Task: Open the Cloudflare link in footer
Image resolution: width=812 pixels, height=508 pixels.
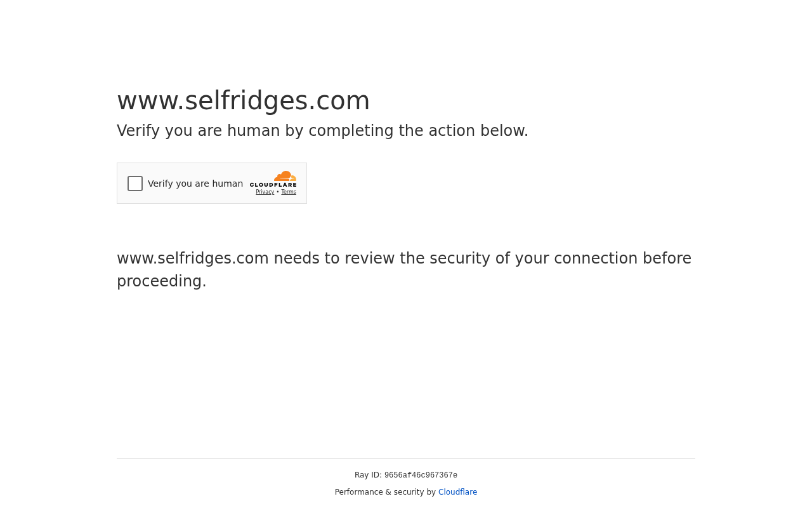Action: click(x=457, y=492)
